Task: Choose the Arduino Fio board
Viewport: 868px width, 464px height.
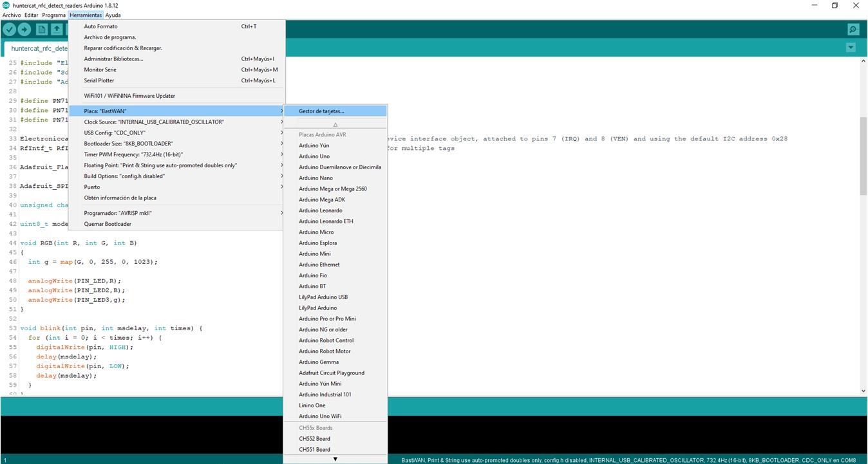Action: 335,275
